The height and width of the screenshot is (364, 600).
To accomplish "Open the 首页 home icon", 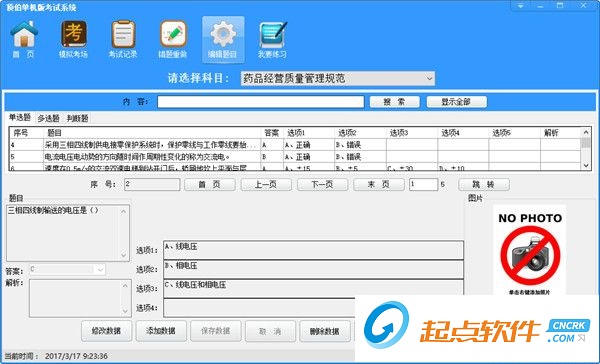I will coord(24,39).
